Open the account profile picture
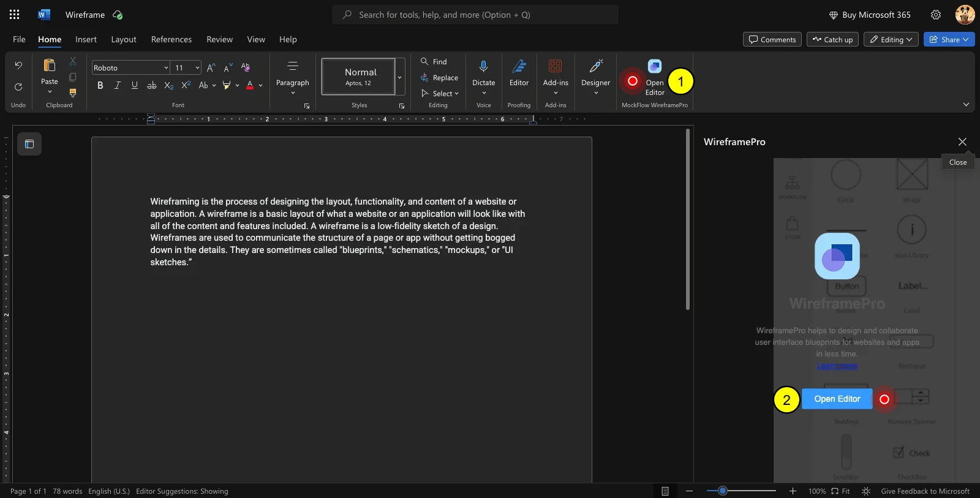 (x=965, y=15)
